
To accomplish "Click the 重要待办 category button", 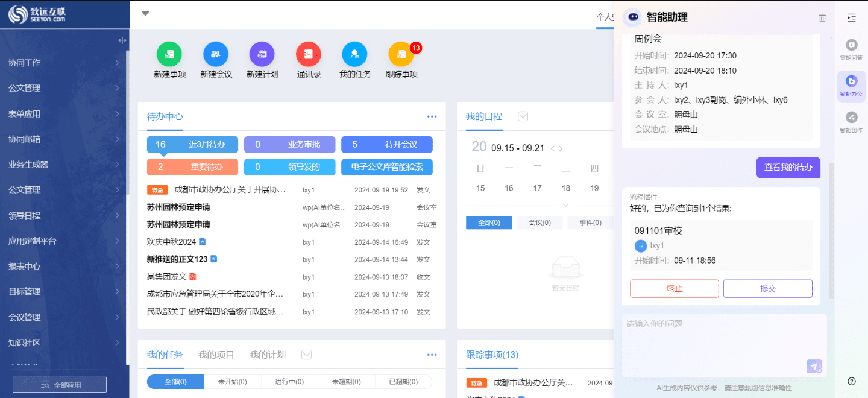I will (x=192, y=167).
